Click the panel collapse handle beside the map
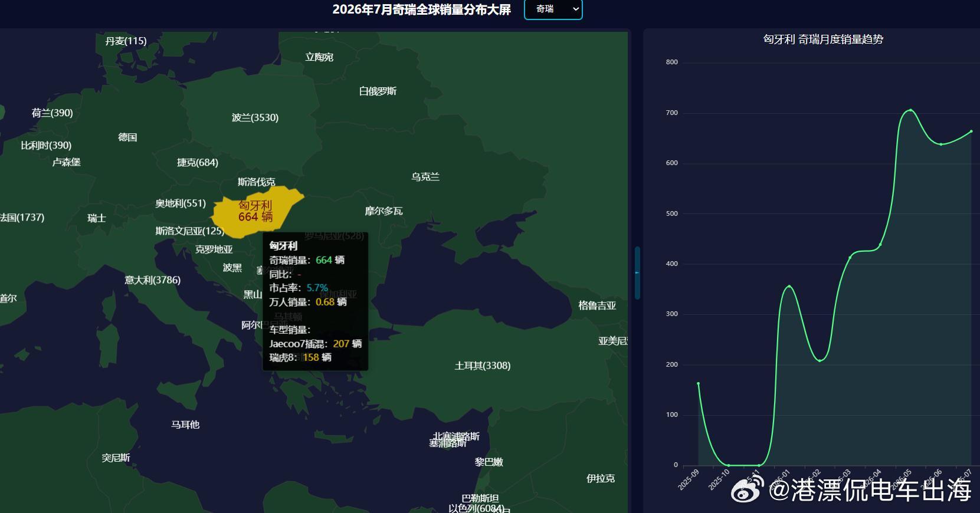This screenshot has height=513, width=980. (x=637, y=272)
